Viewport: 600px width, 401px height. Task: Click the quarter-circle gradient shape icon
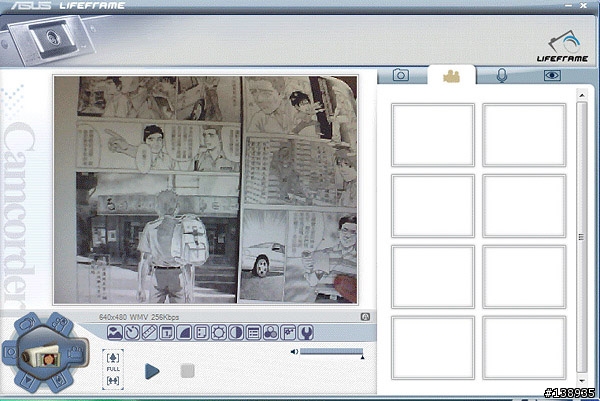click(184, 333)
